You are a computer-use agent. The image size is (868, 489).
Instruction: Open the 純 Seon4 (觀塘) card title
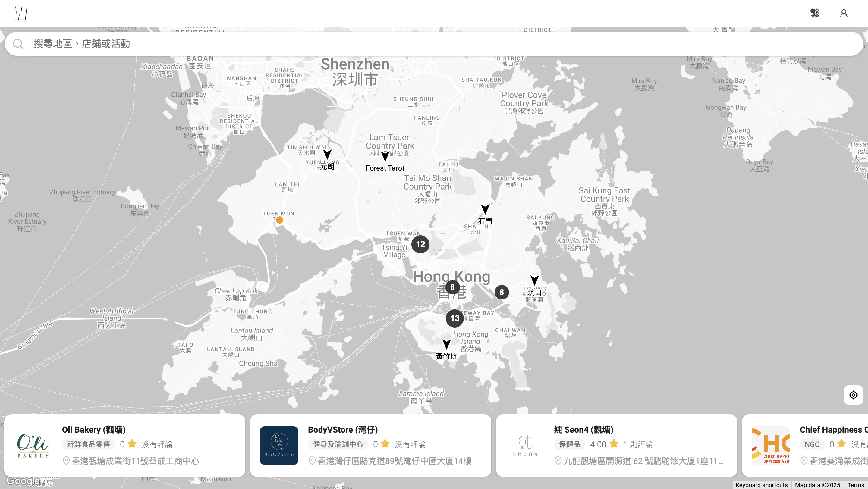coord(583,430)
